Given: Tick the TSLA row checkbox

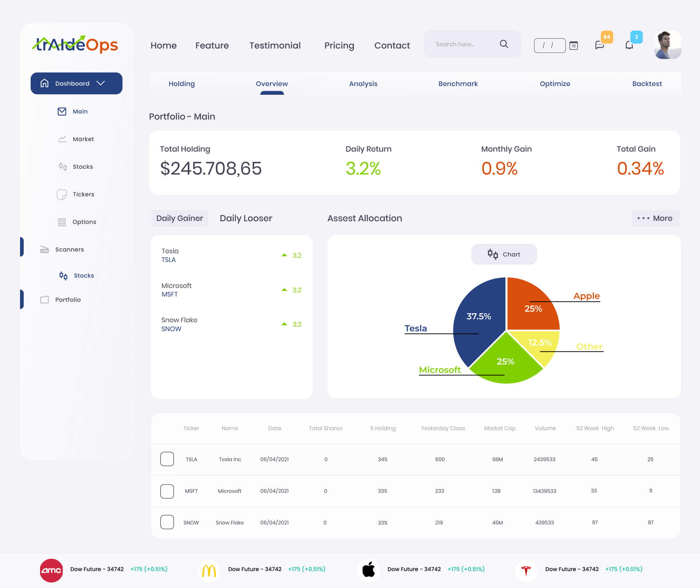Looking at the screenshot, I should pos(167,459).
